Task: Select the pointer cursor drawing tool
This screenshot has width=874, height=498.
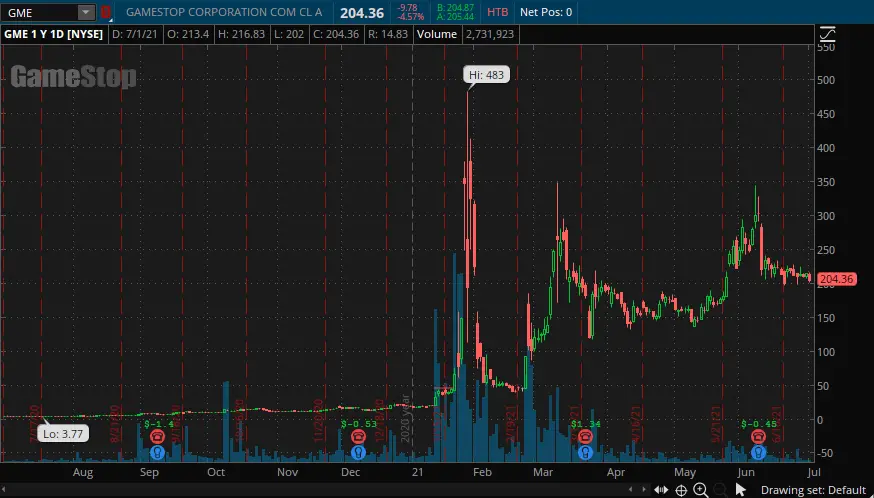Action: tap(740, 490)
